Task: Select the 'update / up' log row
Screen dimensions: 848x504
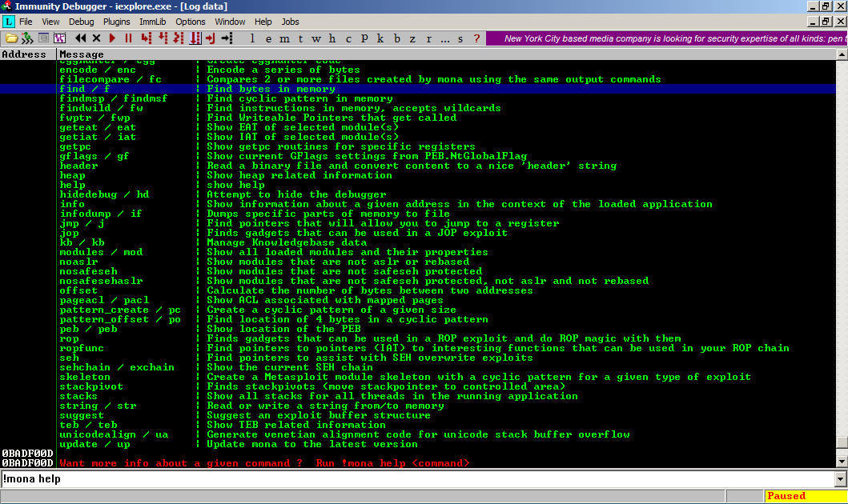Action: [x=417, y=444]
